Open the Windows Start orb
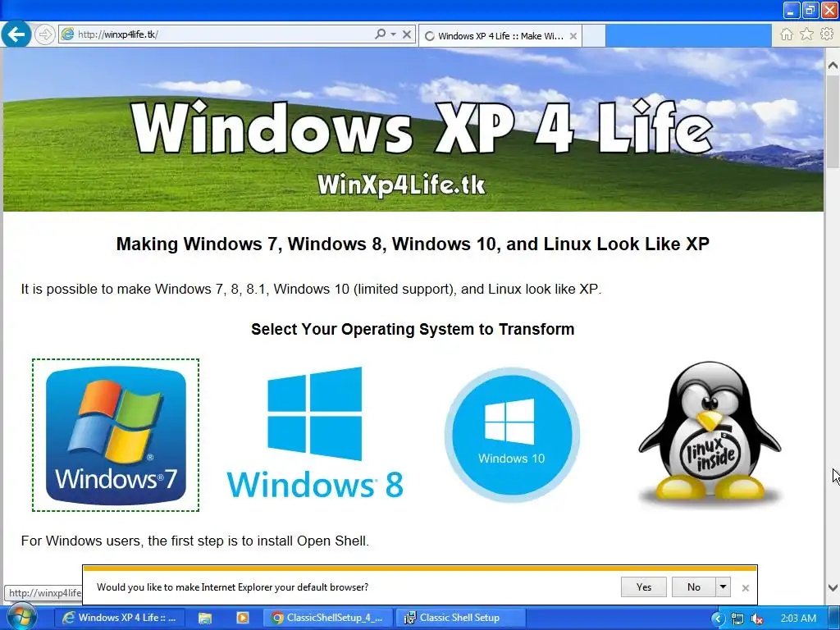Screen dimensions: 840x630 coord(22,618)
